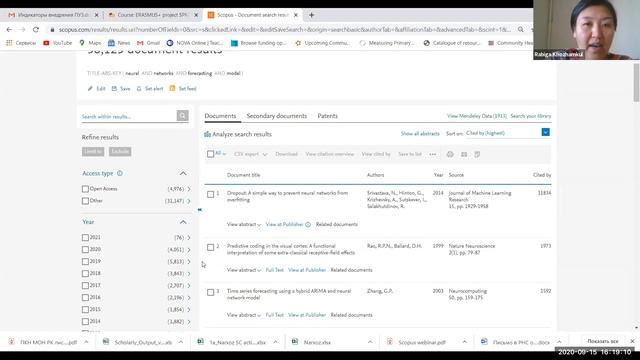Save the search query
The image size is (640, 360).
click(x=121, y=89)
